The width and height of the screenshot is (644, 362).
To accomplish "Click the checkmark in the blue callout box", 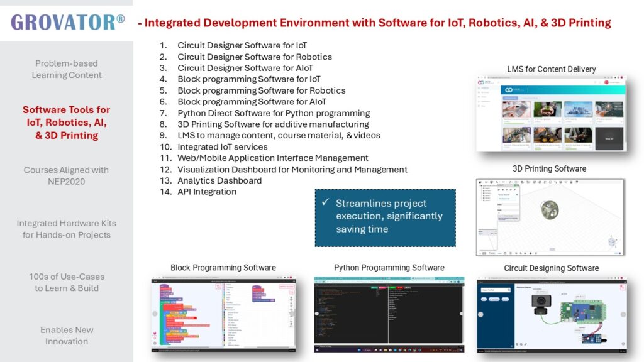I will [x=325, y=203].
